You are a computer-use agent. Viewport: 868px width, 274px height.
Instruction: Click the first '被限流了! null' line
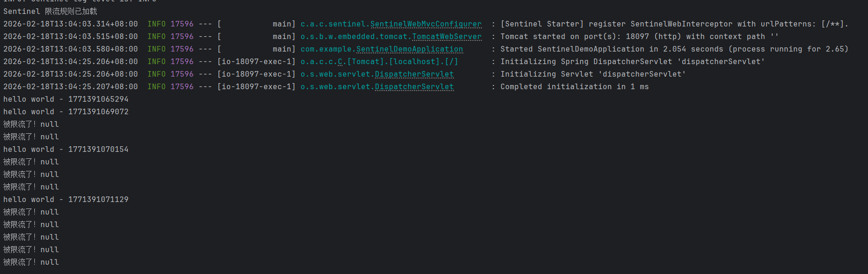click(x=31, y=124)
